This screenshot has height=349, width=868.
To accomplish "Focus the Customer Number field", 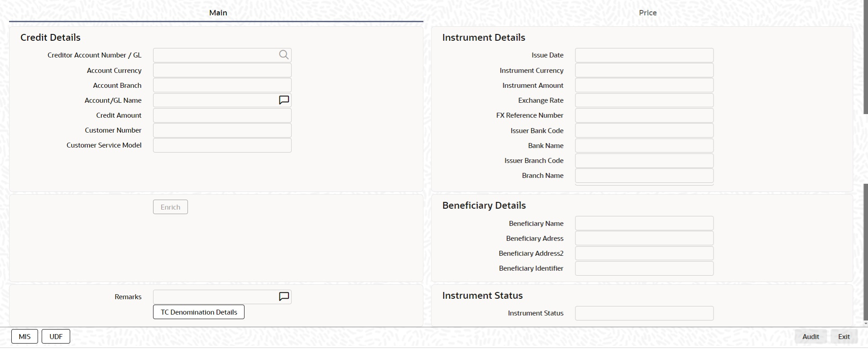I will (222, 130).
